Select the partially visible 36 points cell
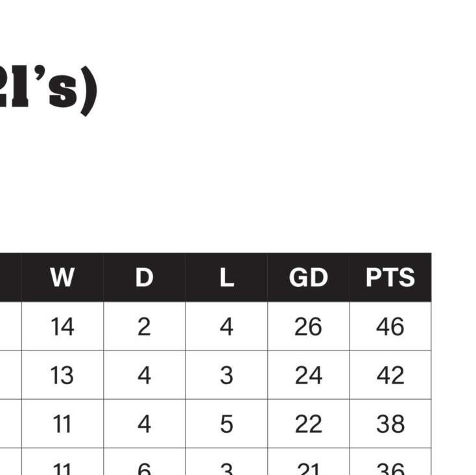This screenshot has height=475, width=476. coord(390,461)
